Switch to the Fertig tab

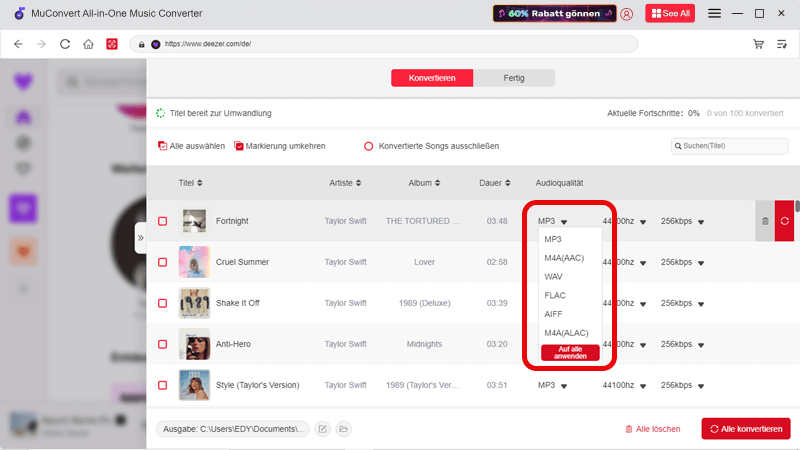pos(514,78)
